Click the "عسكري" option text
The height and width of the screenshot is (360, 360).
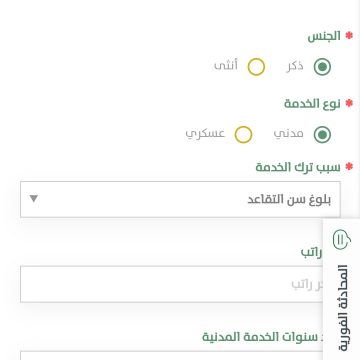(205, 134)
